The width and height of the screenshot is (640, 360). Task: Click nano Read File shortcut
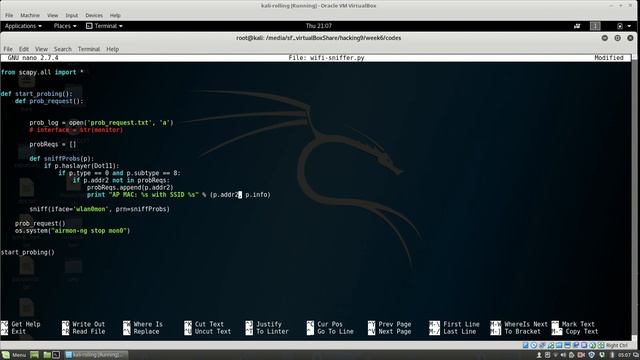(x=84, y=331)
